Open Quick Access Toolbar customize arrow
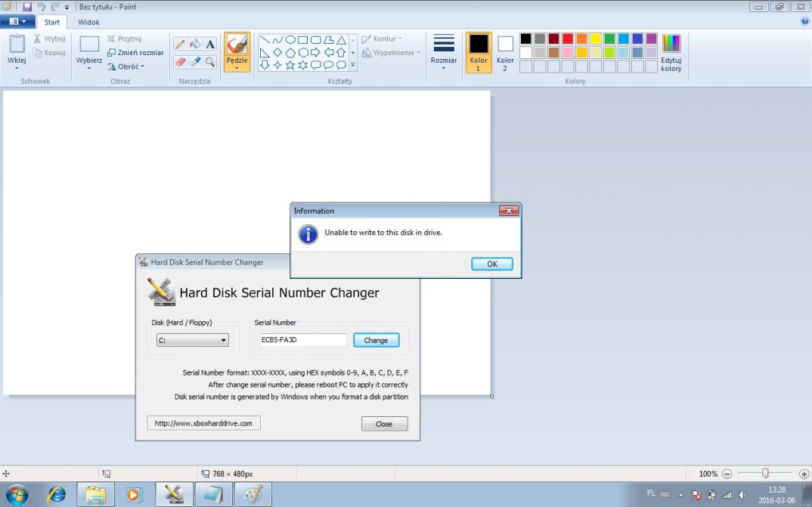 pyautogui.click(x=67, y=8)
